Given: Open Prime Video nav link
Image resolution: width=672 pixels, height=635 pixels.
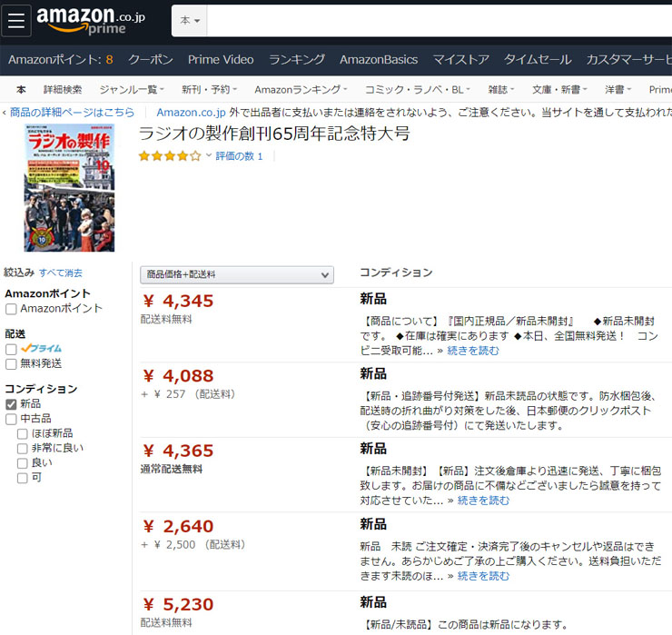Looking at the screenshot, I should (221, 60).
